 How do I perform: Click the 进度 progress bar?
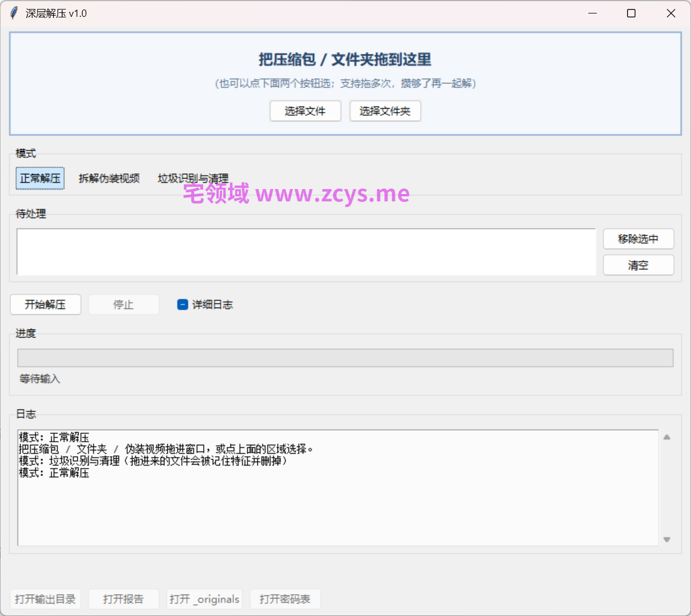[345, 358]
